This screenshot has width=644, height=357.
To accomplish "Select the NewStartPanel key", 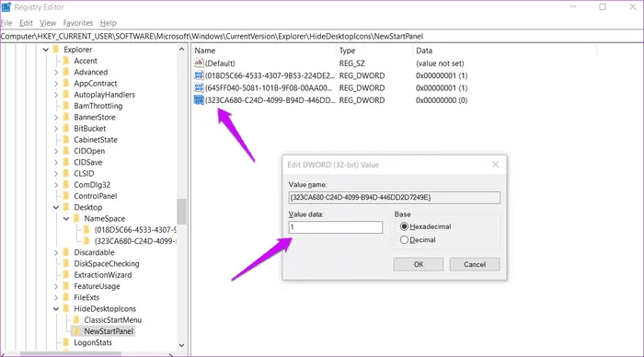I will 109,331.
